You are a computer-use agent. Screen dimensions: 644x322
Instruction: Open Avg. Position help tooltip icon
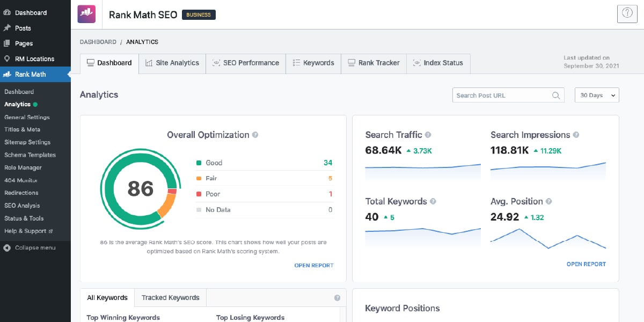point(548,202)
